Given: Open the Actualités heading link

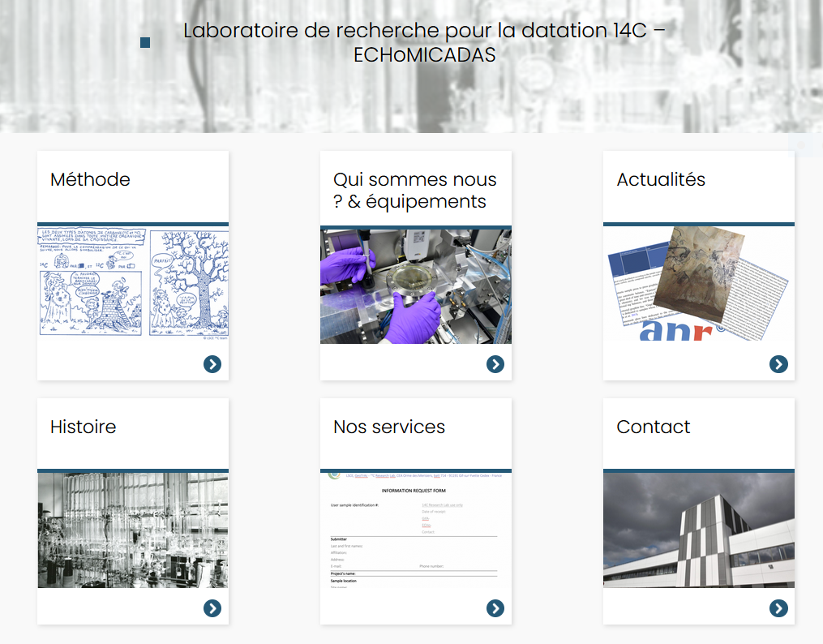Looking at the screenshot, I should [x=661, y=179].
